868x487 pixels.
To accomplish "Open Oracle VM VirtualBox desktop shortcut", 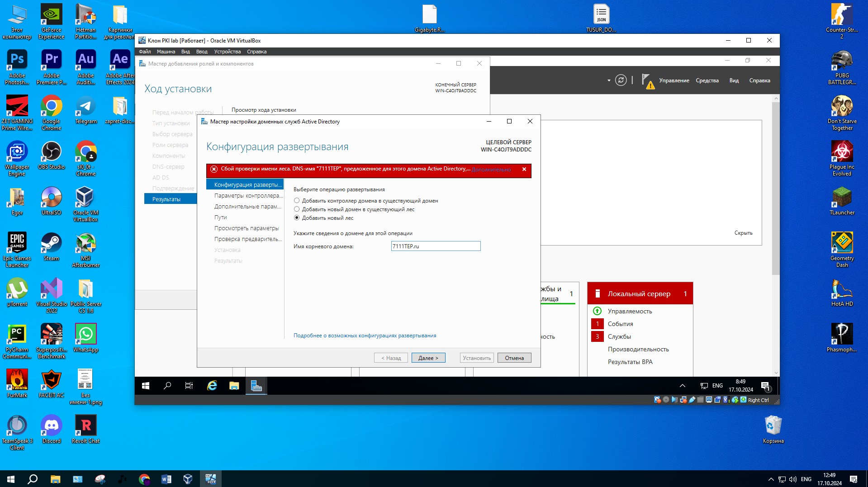I will click(85, 204).
